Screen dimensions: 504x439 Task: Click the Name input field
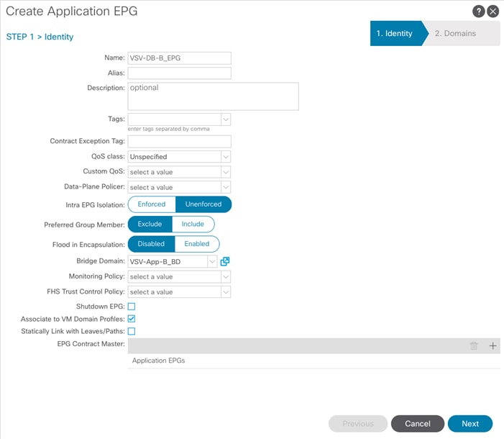tap(179, 58)
